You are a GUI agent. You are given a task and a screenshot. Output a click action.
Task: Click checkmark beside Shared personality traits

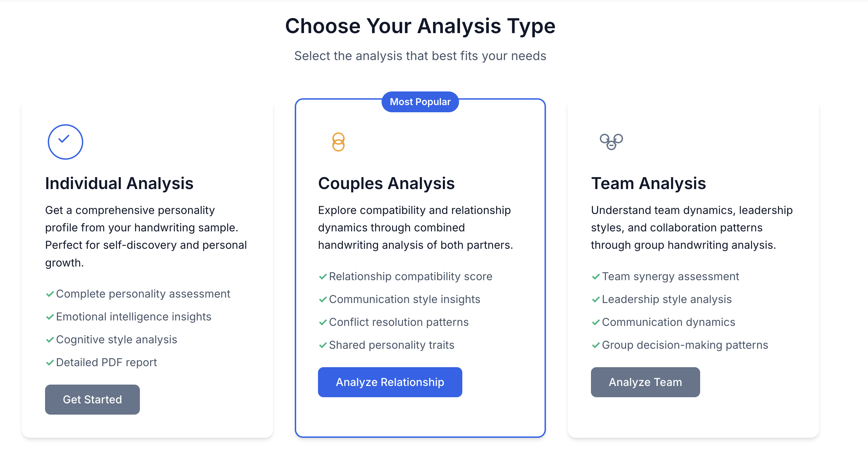click(x=323, y=345)
